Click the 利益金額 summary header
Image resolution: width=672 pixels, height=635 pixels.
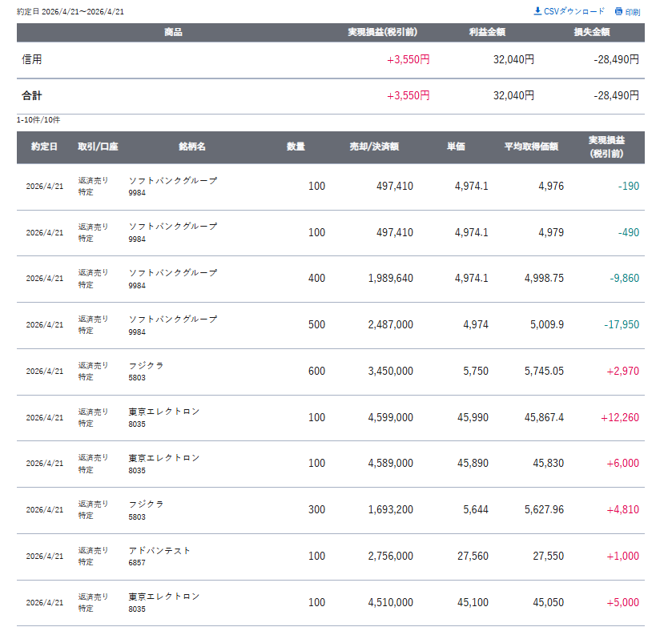(487, 33)
